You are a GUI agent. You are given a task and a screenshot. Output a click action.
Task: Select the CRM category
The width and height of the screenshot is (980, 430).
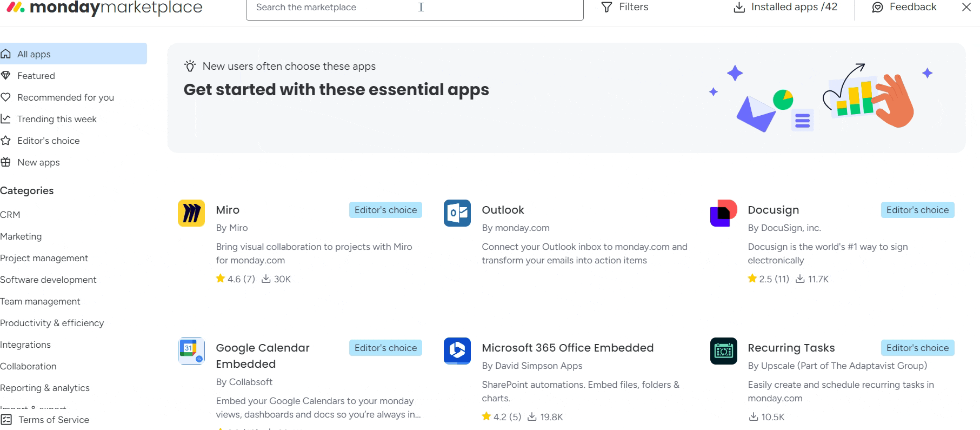click(10, 215)
